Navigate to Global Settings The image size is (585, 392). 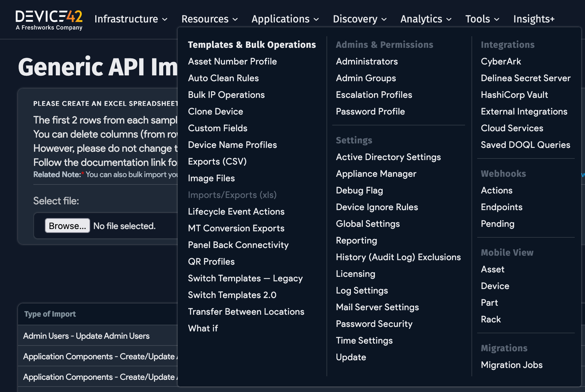click(x=368, y=224)
